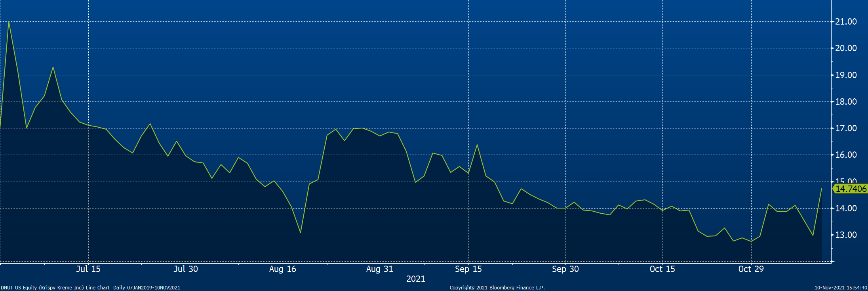The image size is (868, 291).
Task: Click the Bloomberg Finance copyright notice
Action: [497, 288]
